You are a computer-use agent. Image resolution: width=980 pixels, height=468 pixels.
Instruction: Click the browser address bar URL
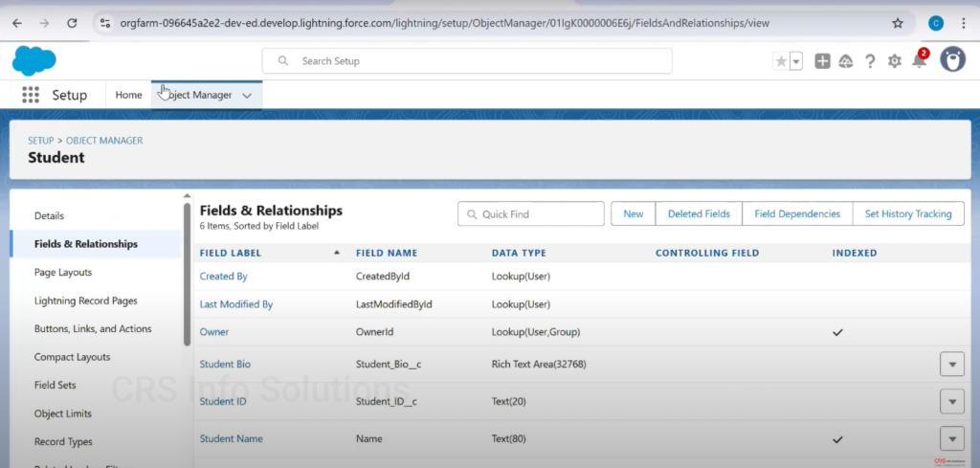pos(444,23)
